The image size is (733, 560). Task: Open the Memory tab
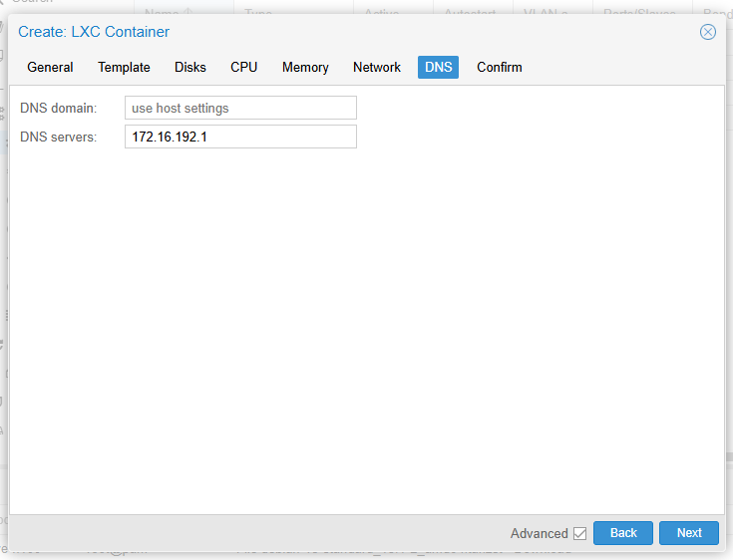(x=305, y=68)
